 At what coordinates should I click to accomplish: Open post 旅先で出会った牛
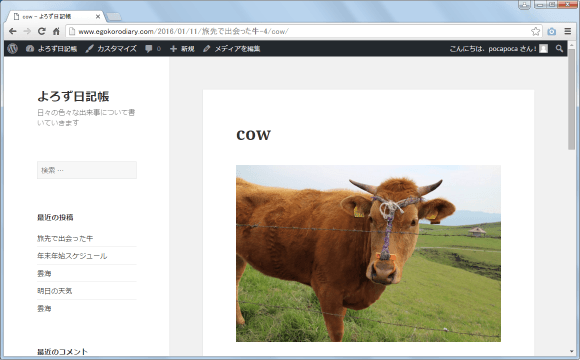[x=65, y=239]
